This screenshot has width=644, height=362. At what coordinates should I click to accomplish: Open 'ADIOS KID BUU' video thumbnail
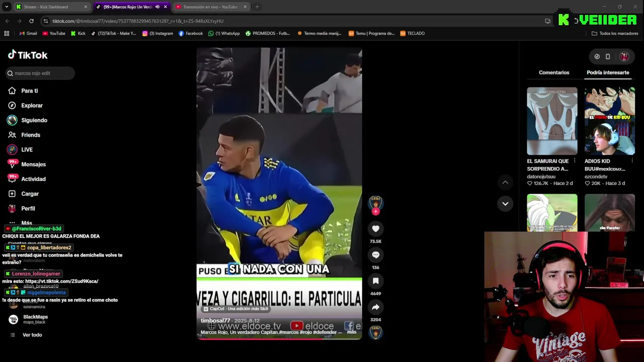pyautogui.click(x=610, y=121)
